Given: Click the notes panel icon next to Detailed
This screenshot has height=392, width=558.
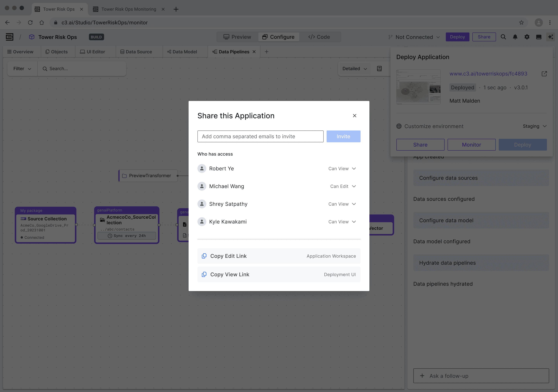Looking at the screenshot, I should coord(379,68).
